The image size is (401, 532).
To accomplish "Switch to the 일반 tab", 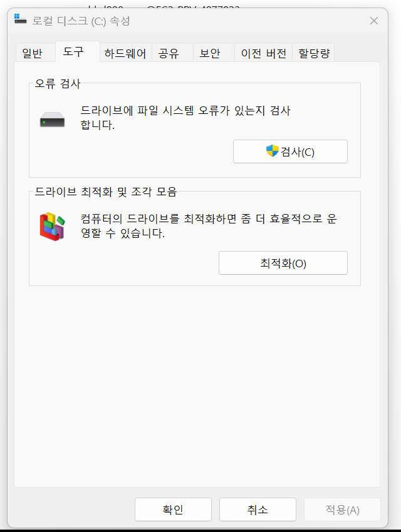I will click(32, 53).
